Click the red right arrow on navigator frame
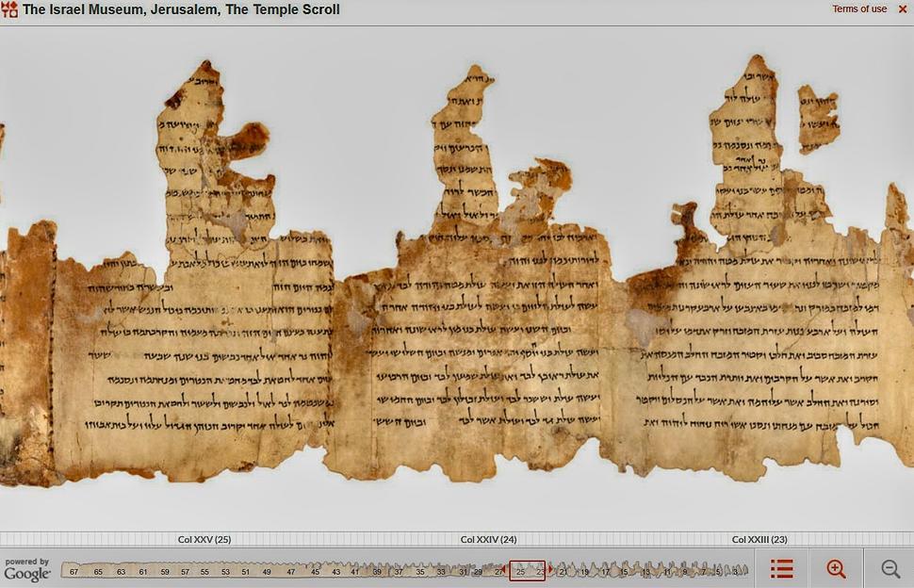The width and height of the screenshot is (914, 588). (550, 569)
